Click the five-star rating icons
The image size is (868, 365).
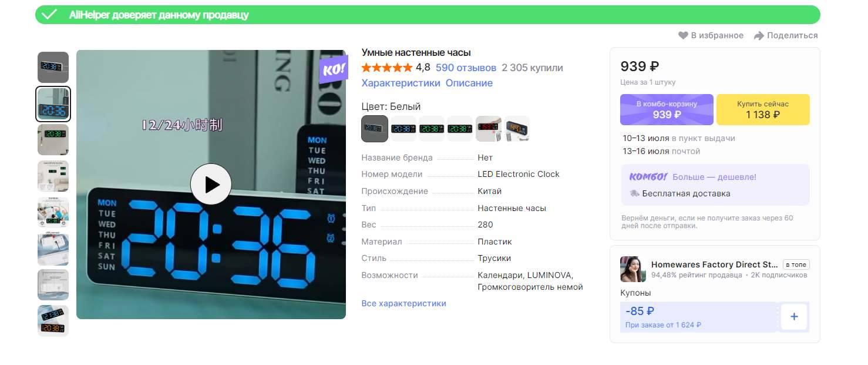click(387, 68)
